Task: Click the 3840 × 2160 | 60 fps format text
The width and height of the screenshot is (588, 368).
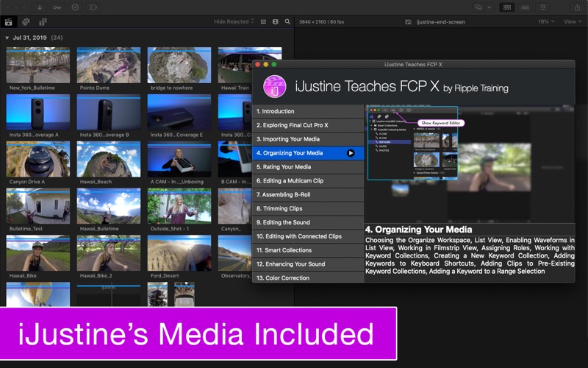Action: pyautogui.click(x=321, y=22)
